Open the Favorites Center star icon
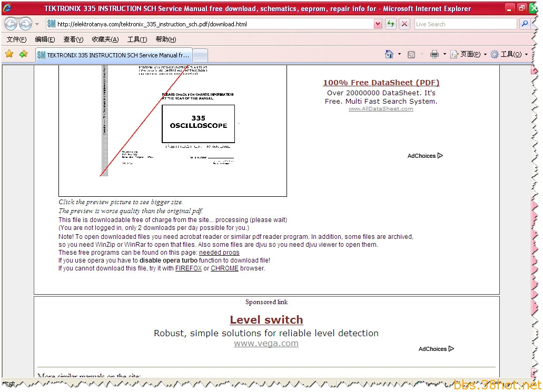The width and height of the screenshot is (543, 392). tap(9, 54)
